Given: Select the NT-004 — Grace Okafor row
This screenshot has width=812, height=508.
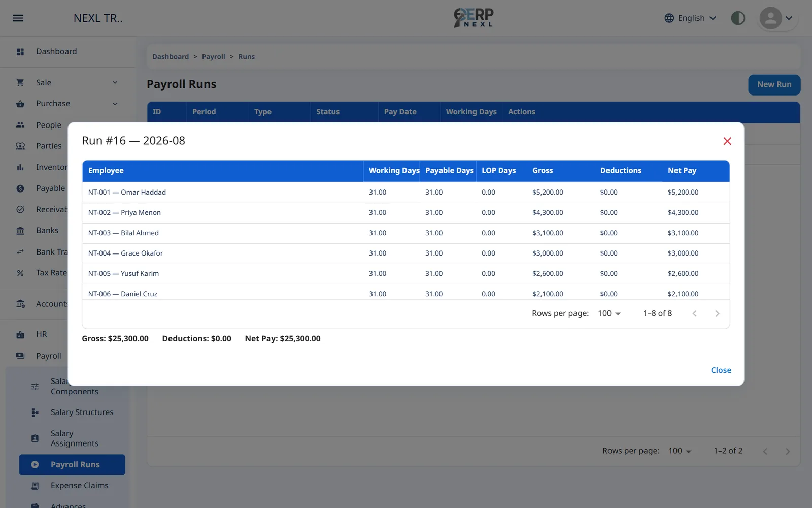Looking at the screenshot, I should click(x=406, y=253).
